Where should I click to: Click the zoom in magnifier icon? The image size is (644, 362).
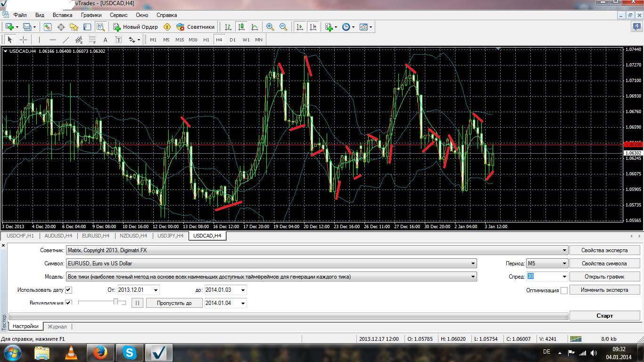click(x=270, y=27)
